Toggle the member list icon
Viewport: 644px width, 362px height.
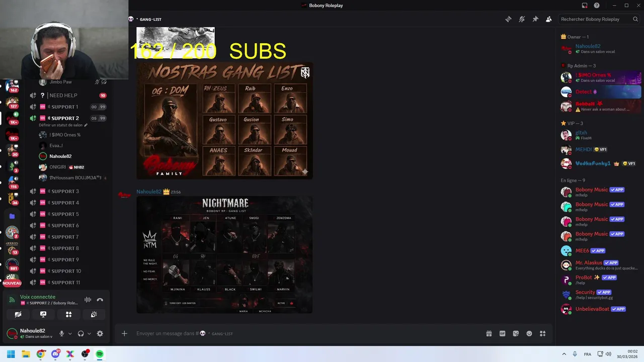[549, 19]
